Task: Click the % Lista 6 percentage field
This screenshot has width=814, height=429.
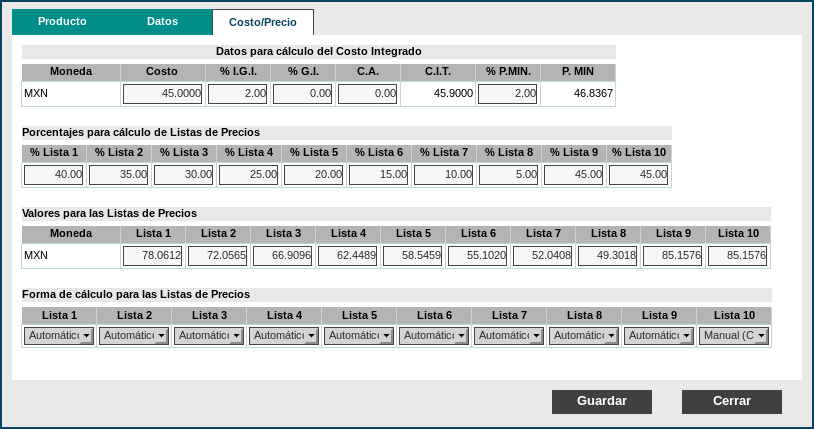Action: 379,174
